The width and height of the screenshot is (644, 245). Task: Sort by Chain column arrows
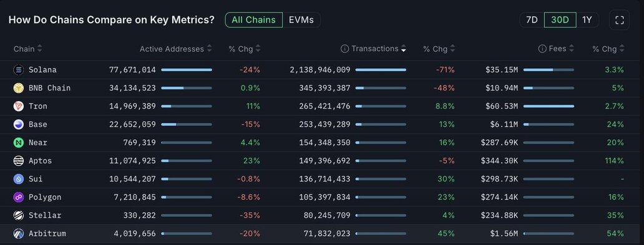39,49
